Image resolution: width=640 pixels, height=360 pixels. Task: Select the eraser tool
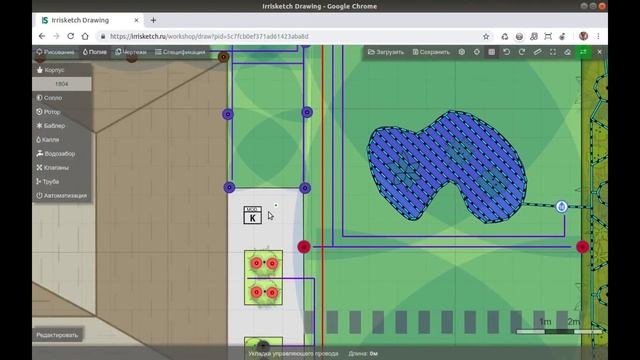pyautogui.click(x=568, y=52)
